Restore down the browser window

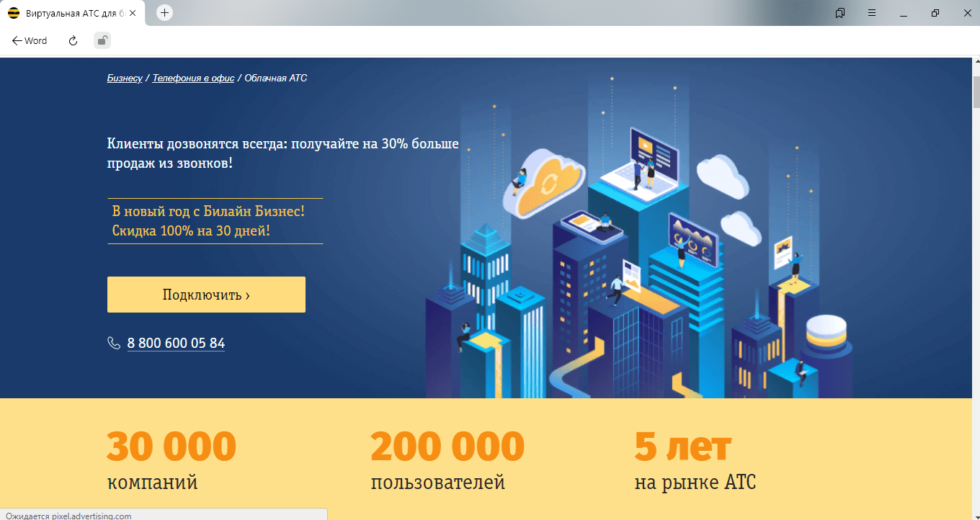[935, 13]
